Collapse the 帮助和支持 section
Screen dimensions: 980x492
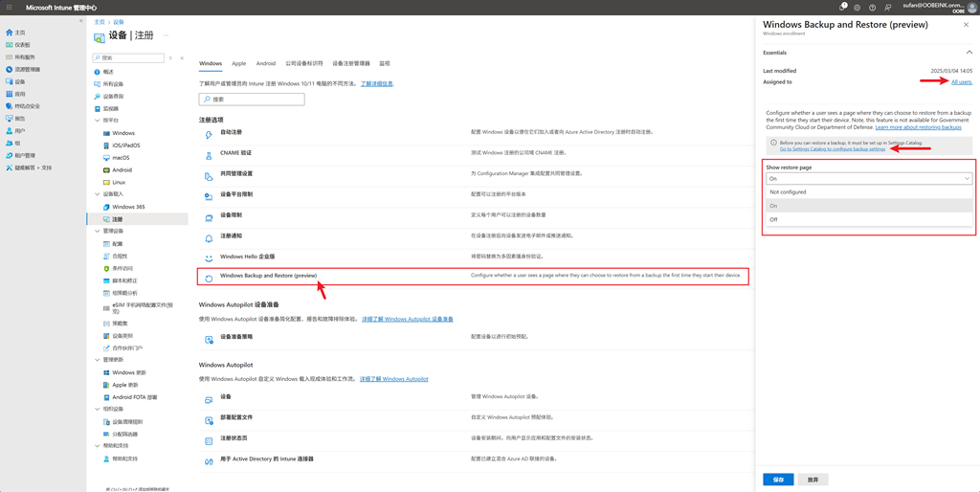97,446
